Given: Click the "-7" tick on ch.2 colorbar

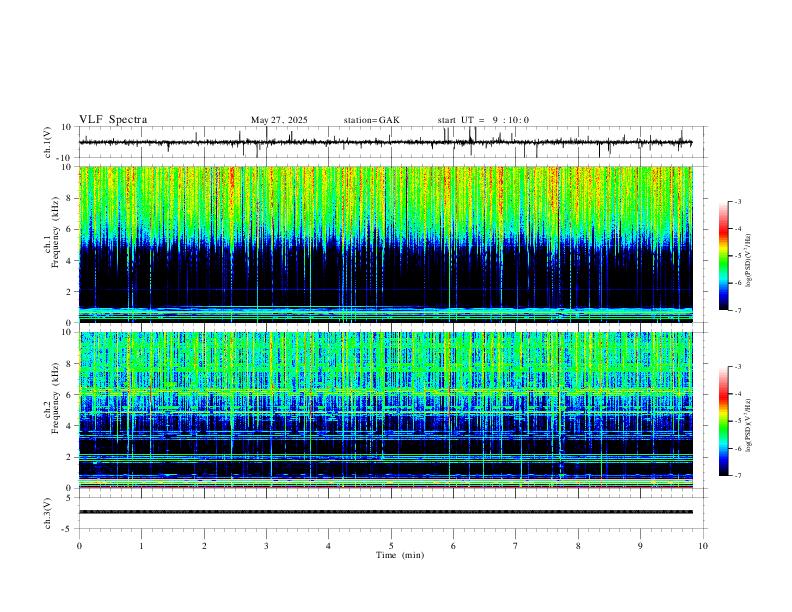Looking at the screenshot, I should pyautogui.click(x=737, y=475).
